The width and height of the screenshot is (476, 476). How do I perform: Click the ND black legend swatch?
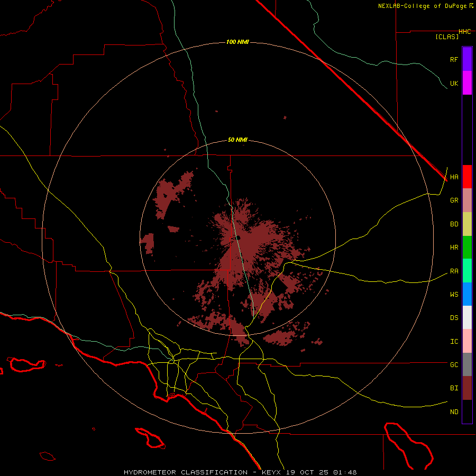coord(467,411)
